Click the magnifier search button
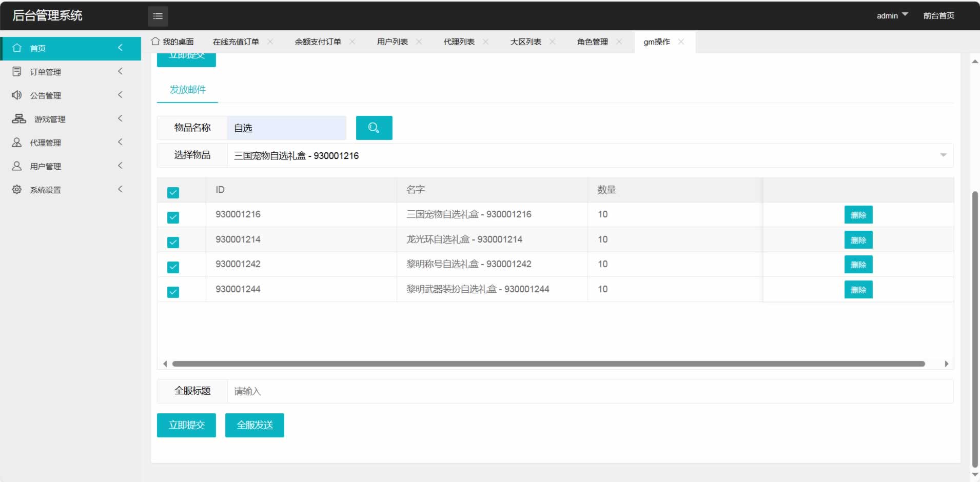Image resolution: width=980 pixels, height=482 pixels. [x=374, y=128]
